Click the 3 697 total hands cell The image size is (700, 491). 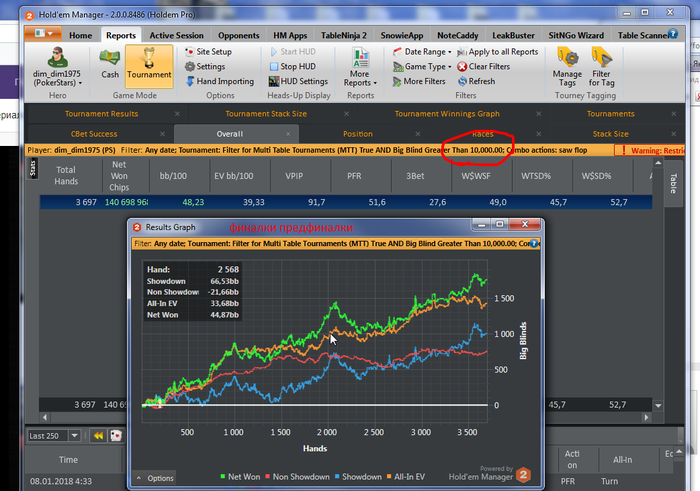[86, 202]
